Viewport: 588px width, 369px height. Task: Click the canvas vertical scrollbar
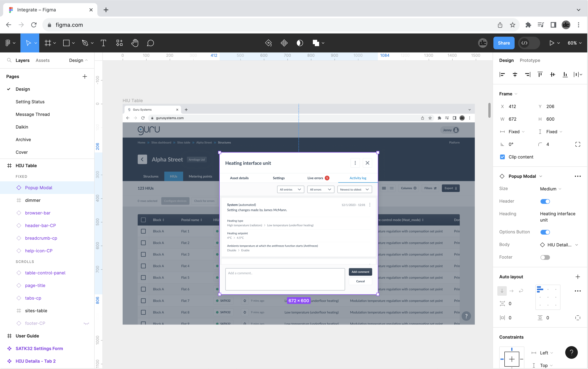pos(489,110)
